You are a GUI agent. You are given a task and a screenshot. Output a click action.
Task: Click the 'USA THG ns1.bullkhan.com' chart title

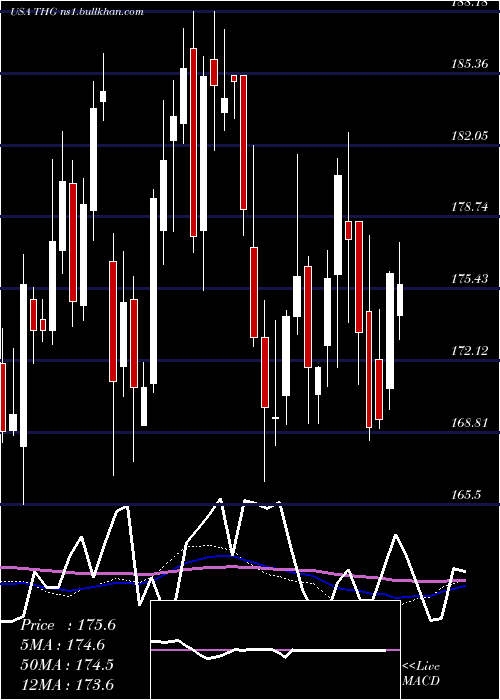click(x=77, y=12)
